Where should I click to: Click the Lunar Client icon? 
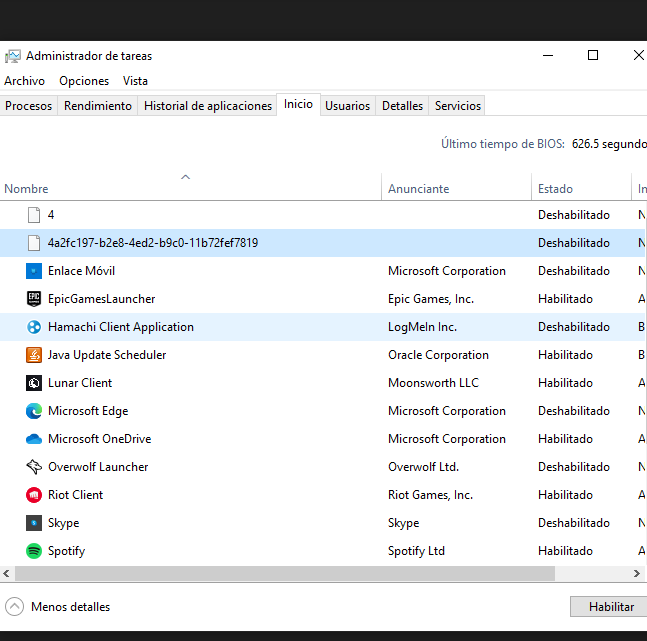click(x=34, y=383)
